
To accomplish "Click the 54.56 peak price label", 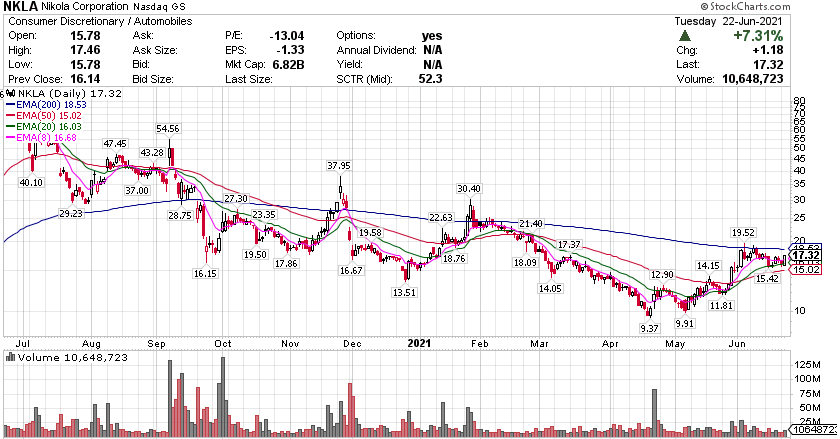I will [x=168, y=129].
